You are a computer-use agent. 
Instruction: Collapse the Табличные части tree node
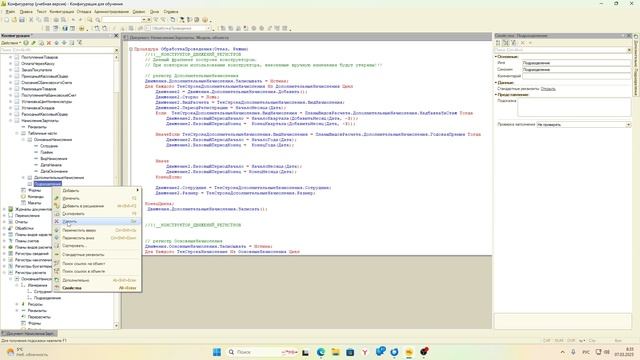(17, 133)
